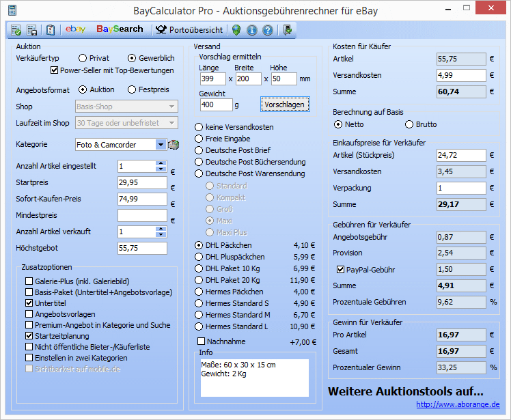The image size is (511, 420).
Task: Click the Startpreis input field
Action: click(x=142, y=182)
